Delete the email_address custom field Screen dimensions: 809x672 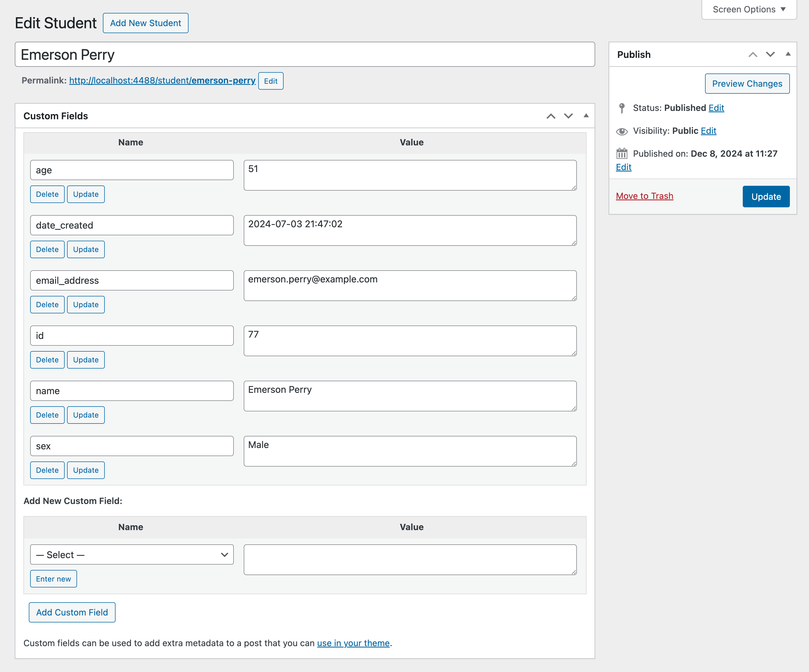tap(47, 304)
